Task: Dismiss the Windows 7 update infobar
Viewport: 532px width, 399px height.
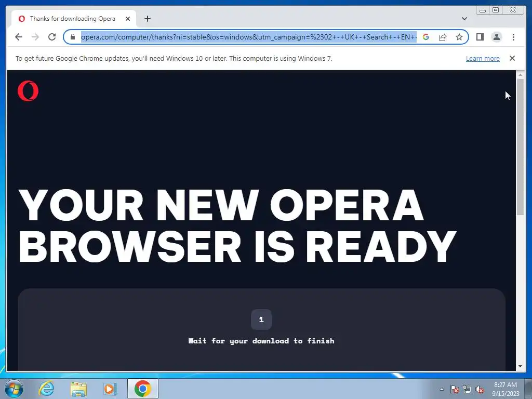Action: click(x=512, y=58)
